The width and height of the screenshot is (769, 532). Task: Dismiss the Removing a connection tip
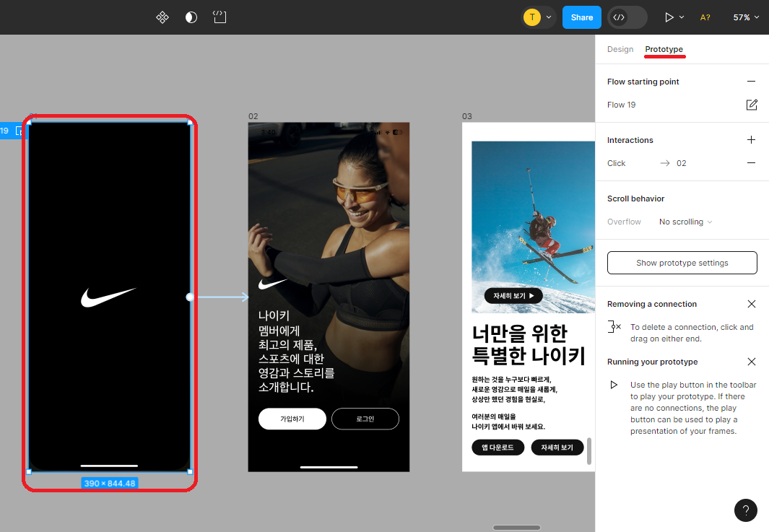tap(752, 304)
